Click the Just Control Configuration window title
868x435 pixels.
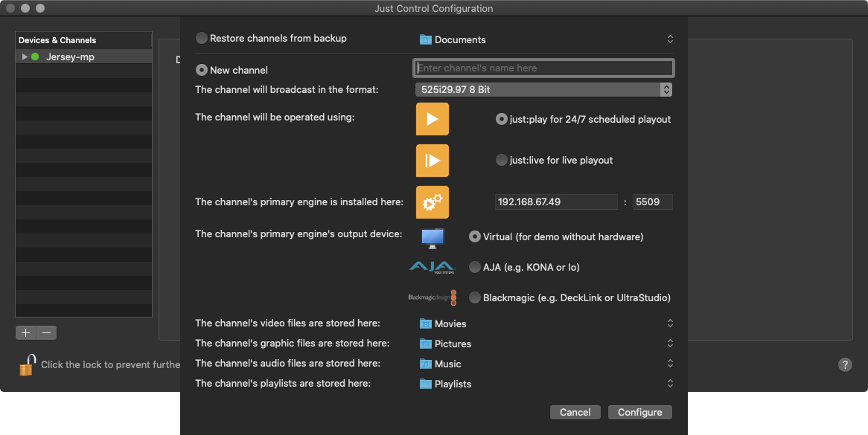433,8
